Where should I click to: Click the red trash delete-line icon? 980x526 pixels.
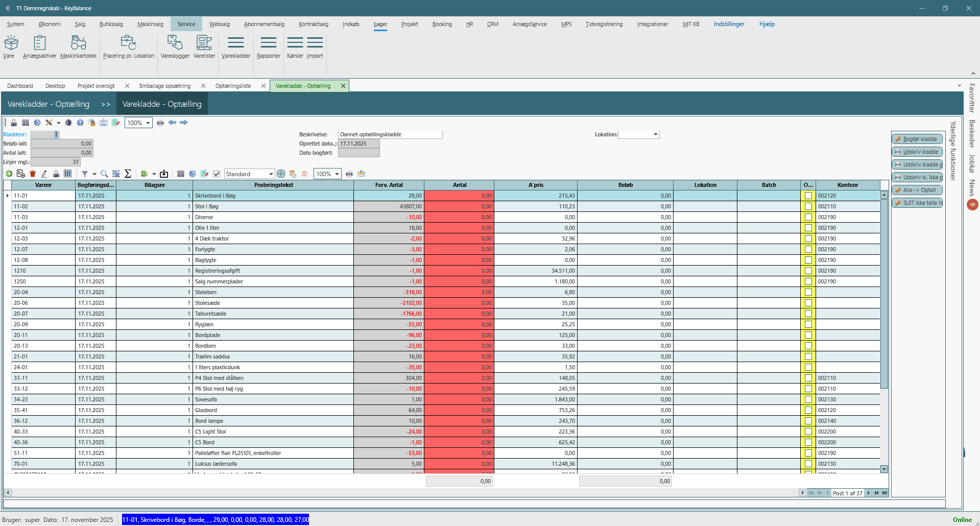point(33,174)
